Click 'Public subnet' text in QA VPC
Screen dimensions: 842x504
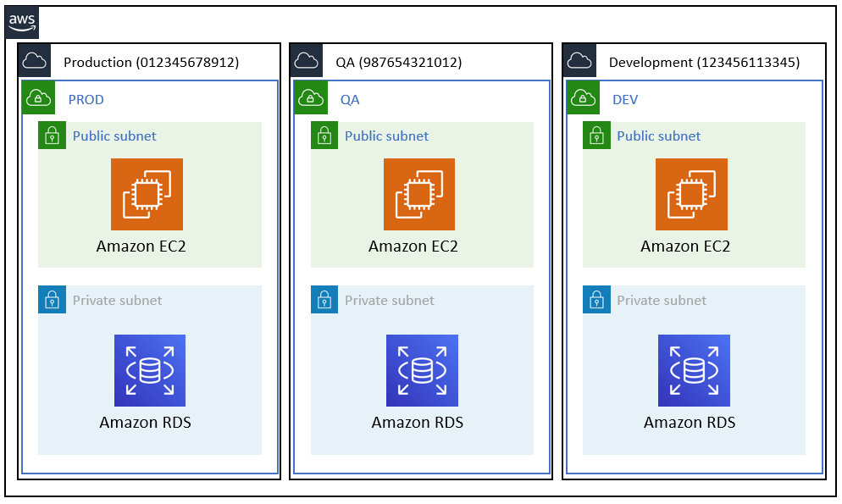[386, 136]
